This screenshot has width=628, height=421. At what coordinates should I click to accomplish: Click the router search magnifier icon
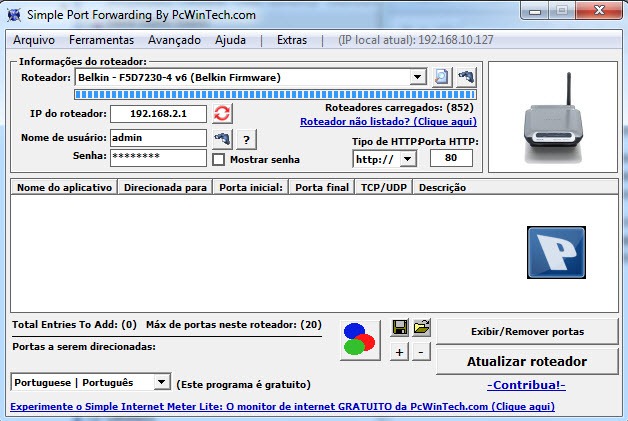442,77
